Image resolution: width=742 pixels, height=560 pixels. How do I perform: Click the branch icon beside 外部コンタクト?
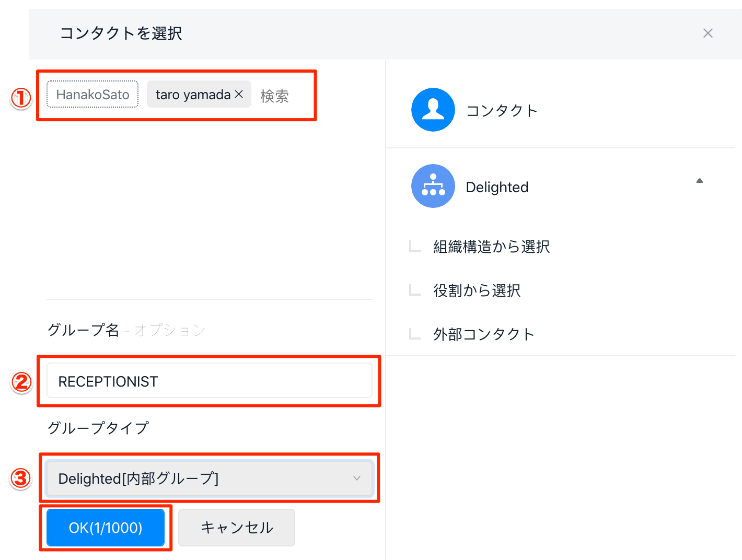(415, 334)
